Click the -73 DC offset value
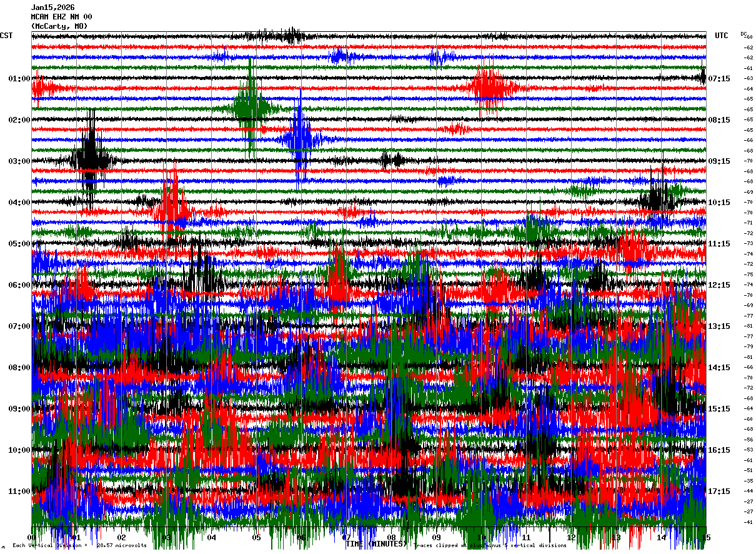Screen dimensions: 756x554 [749, 243]
